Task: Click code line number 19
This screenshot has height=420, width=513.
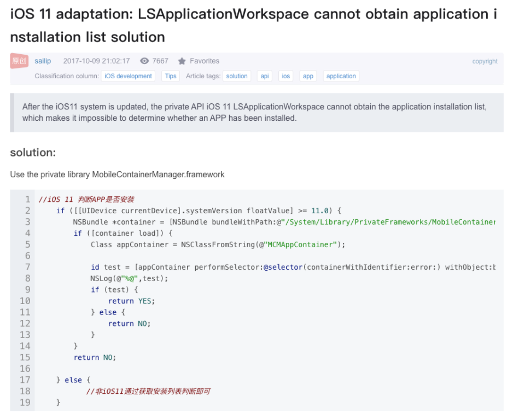Action: (x=25, y=402)
